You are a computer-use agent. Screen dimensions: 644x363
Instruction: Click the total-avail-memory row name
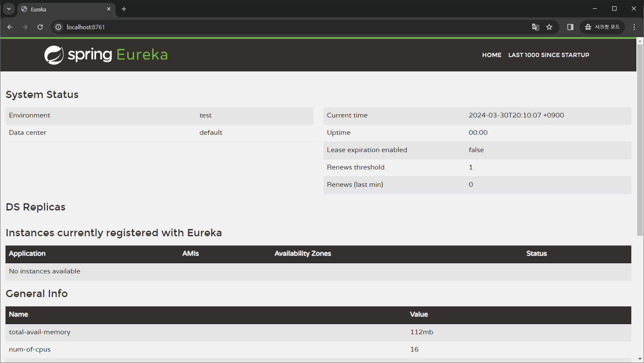click(x=40, y=332)
